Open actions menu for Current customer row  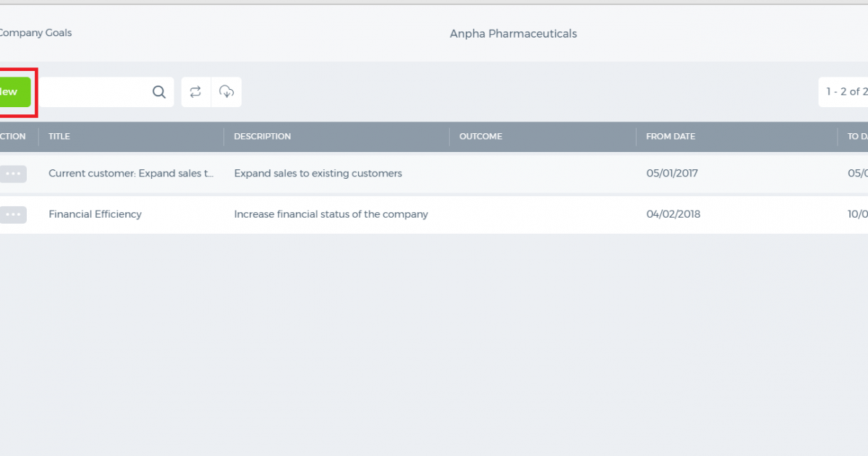pyautogui.click(x=13, y=174)
